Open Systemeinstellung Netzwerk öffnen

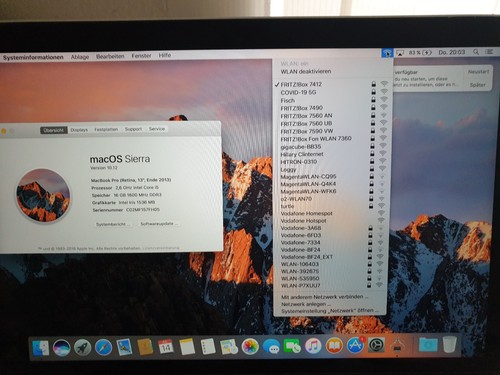click(330, 311)
